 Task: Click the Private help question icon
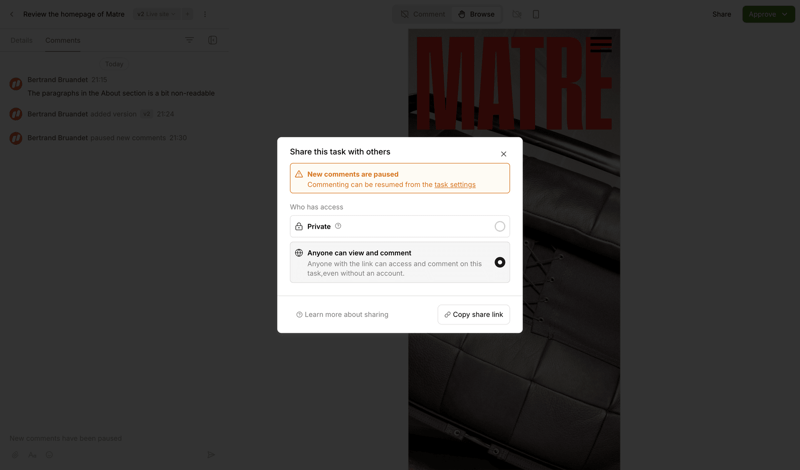[338, 226]
